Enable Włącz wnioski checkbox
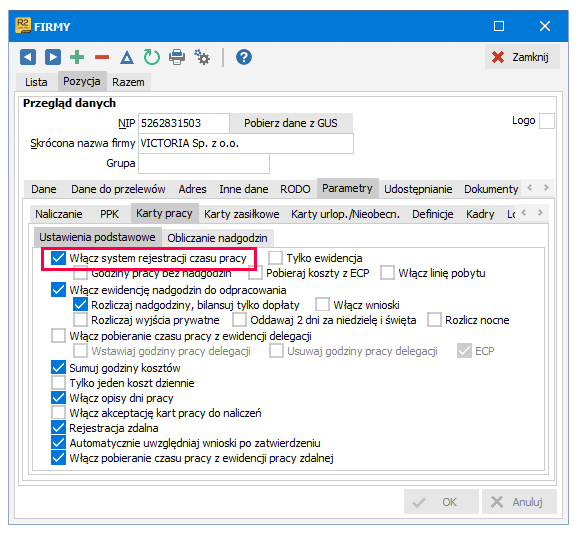The image size is (584, 537). pos(323,305)
